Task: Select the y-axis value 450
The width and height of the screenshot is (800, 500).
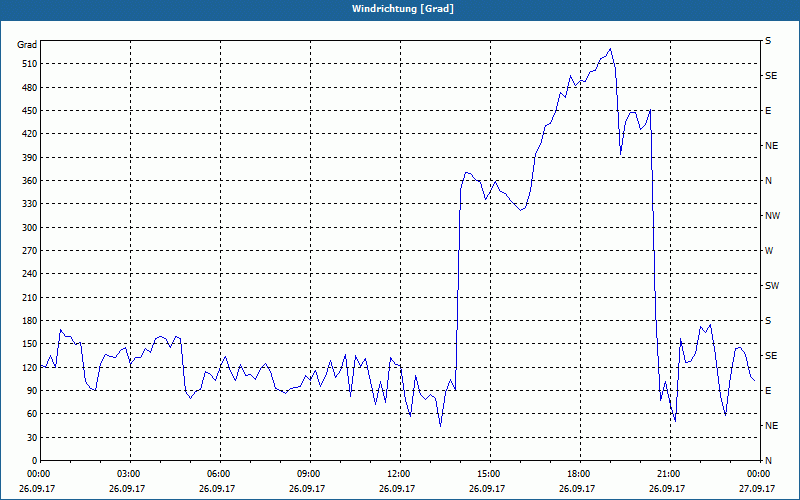Action: pyautogui.click(x=30, y=111)
